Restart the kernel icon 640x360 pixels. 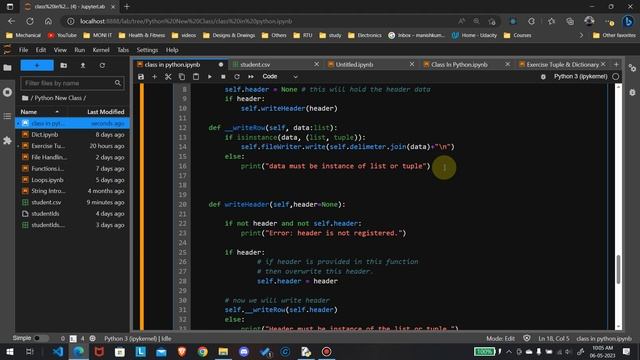pos(237,77)
